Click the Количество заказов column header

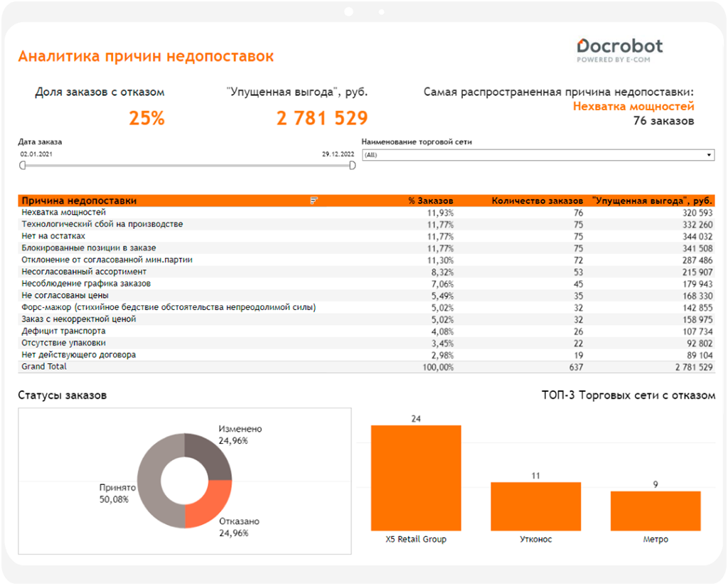click(x=537, y=201)
